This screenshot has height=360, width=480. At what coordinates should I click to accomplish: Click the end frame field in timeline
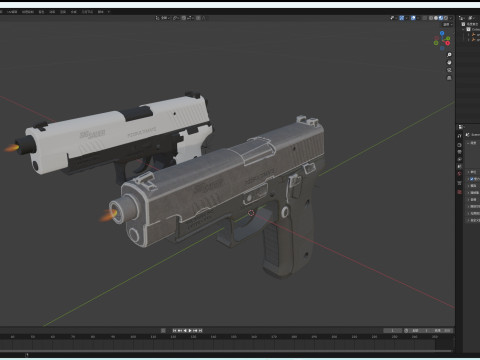[444, 331]
